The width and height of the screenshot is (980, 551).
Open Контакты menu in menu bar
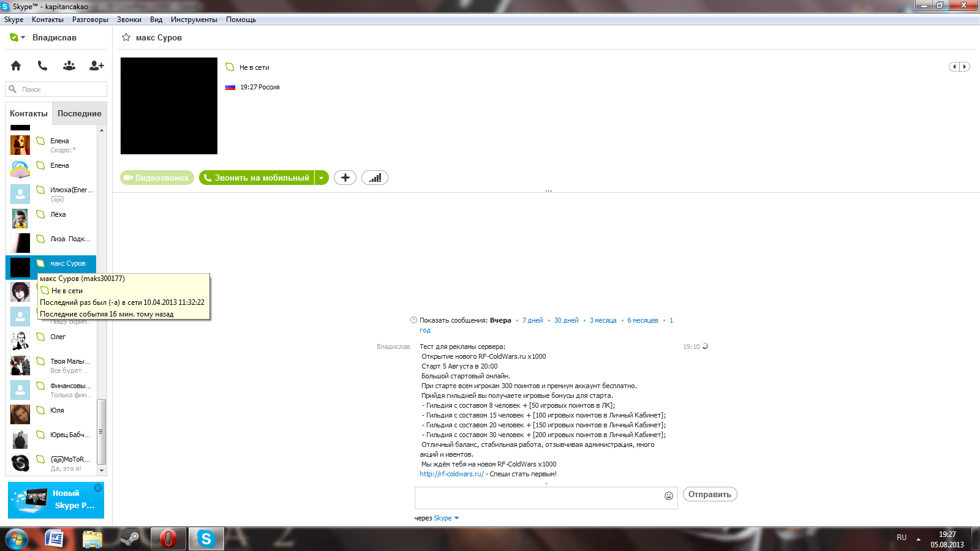click(x=48, y=20)
